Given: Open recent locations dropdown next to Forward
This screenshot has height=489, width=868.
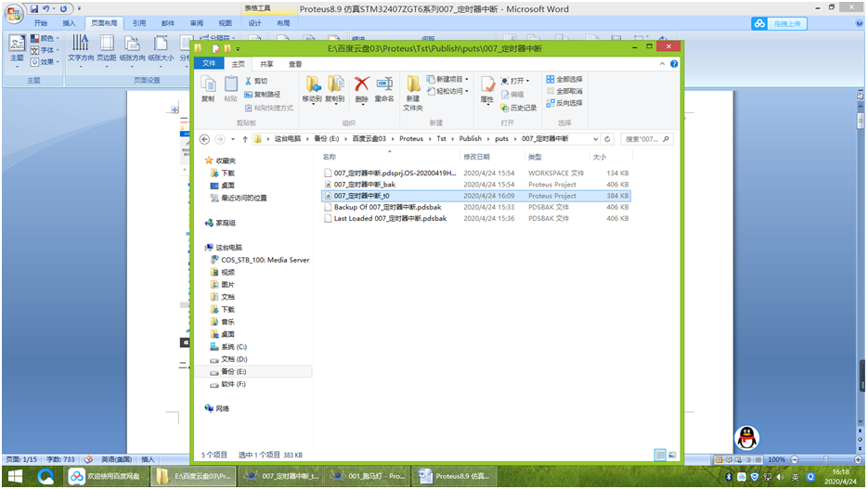Looking at the screenshot, I should coord(233,139).
